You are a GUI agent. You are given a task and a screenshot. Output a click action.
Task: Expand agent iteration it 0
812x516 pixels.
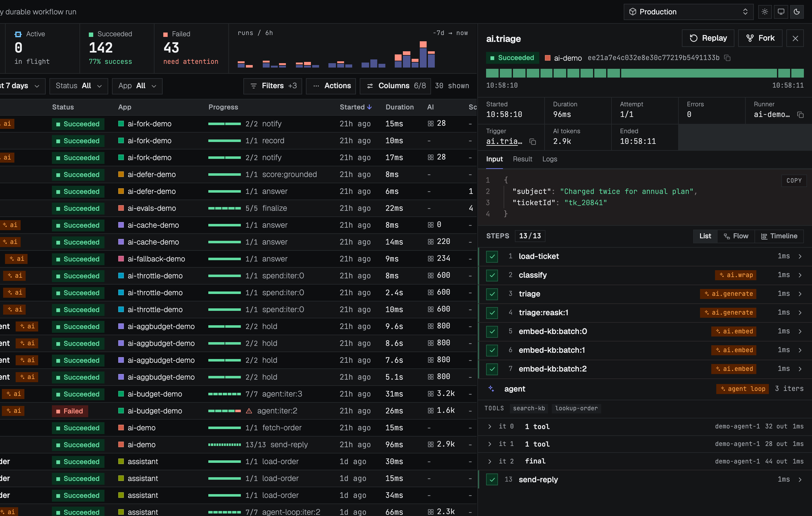490,427
